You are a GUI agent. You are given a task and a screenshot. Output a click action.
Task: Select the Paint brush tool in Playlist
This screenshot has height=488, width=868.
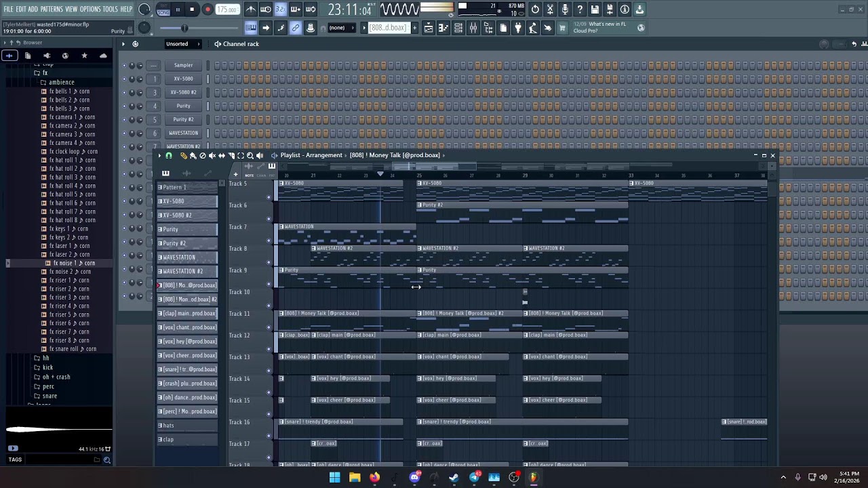pyautogui.click(x=193, y=156)
